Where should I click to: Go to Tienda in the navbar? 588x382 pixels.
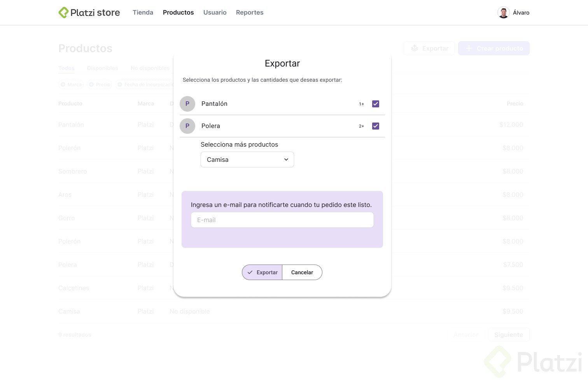click(143, 12)
